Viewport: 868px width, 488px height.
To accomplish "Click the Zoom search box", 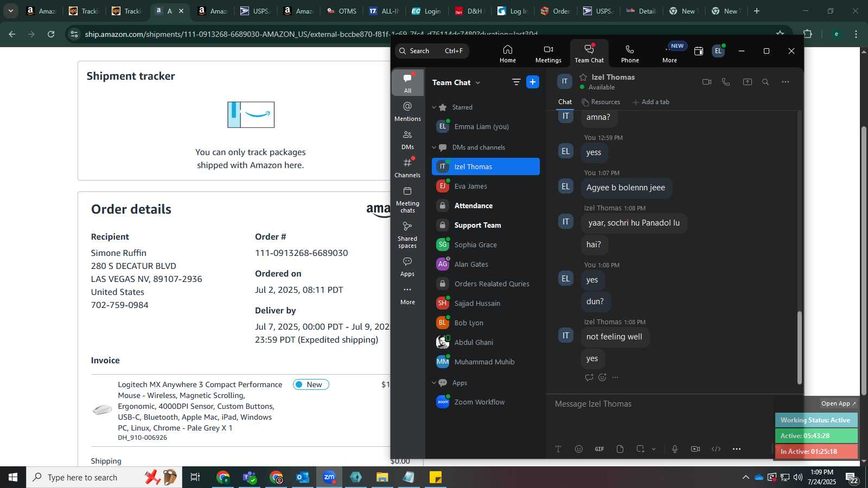I will [432, 51].
